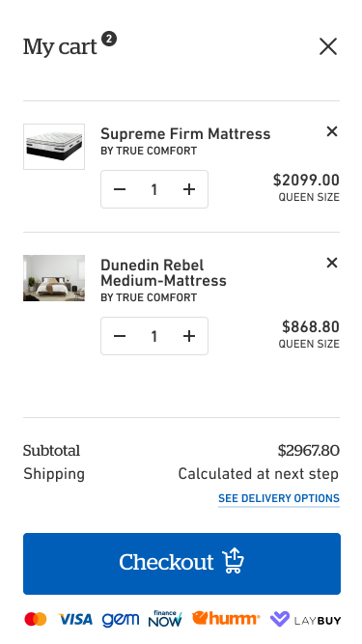
Task: Decrease Dunedin Rebel mattress quantity
Action: [120, 336]
